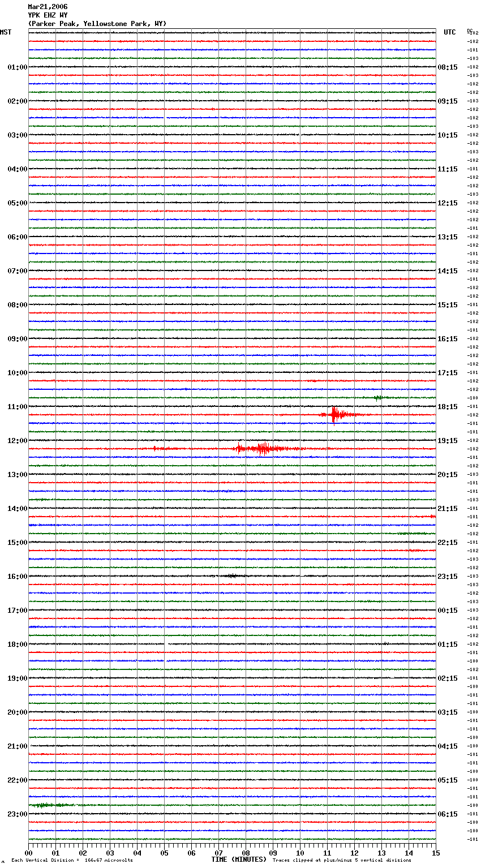The image size is (481, 868).
Task: Select the 07:00 MST hour label
Action: pos(18,271)
